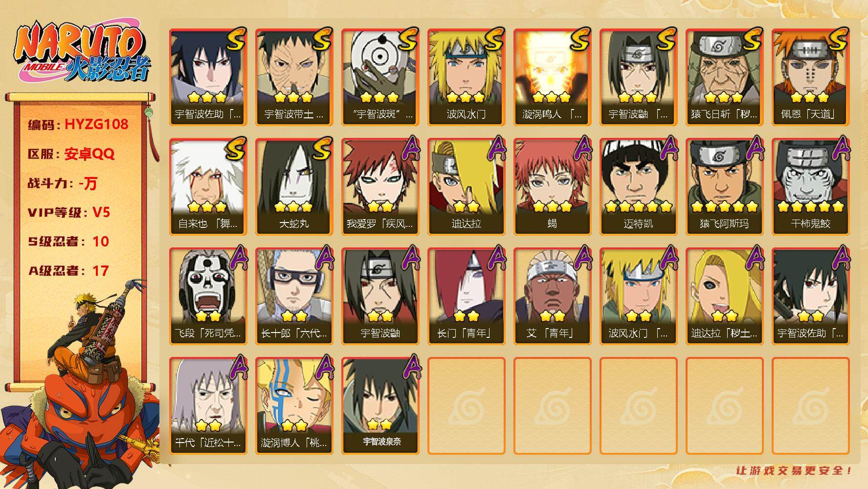Screen dimensions: 868x489
Task: Select the 波风水门 S-rank ninja card
Action: click(466, 77)
